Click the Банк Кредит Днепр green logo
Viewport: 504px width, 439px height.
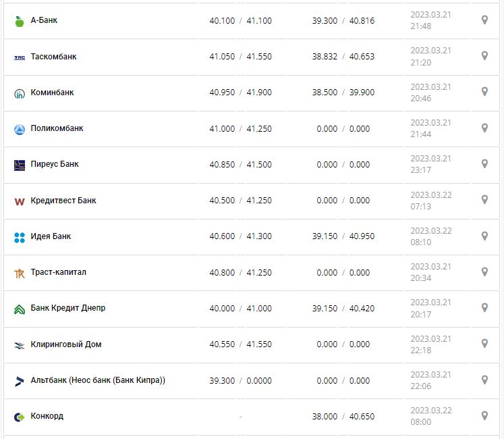pyautogui.click(x=19, y=309)
